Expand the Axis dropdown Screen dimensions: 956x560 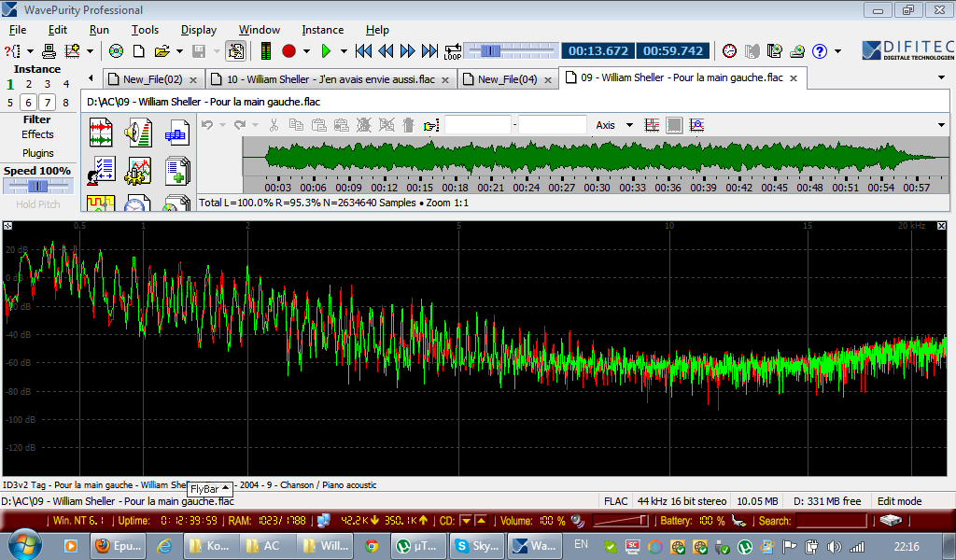pos(629,125)
